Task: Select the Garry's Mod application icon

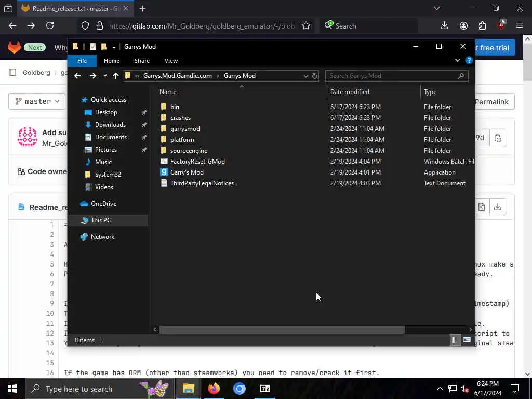Action: coord(164,172)
